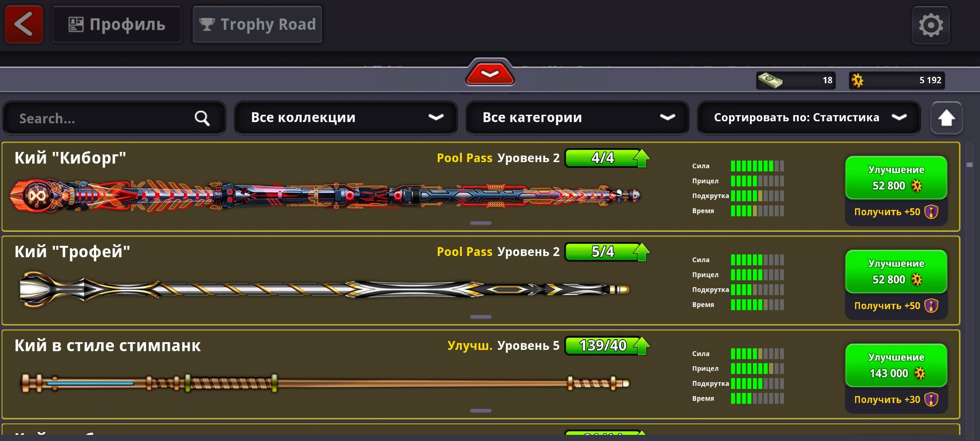Upgrade steampunk cue for 143 000
The width and height of the screenshot is (980, 441).
896,365
